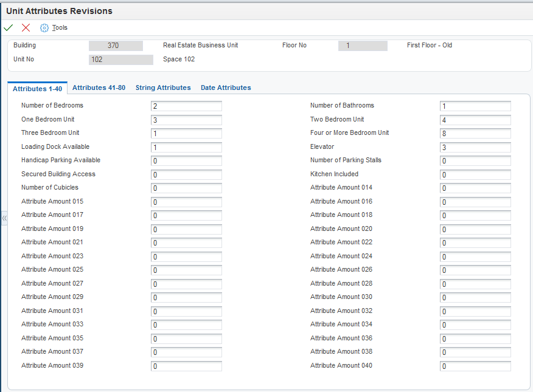Edit the Attribute Amount 034 value
This screenshot has height=392, width=533.
pyautogui.click(x=475, y=325)
